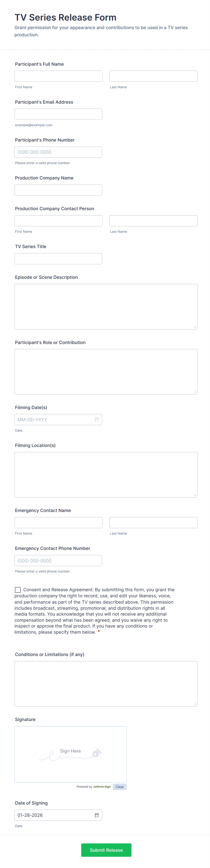Focus the Participant's First Name field
This screenshot has width=210, height=868.
[x=59, y=76]
